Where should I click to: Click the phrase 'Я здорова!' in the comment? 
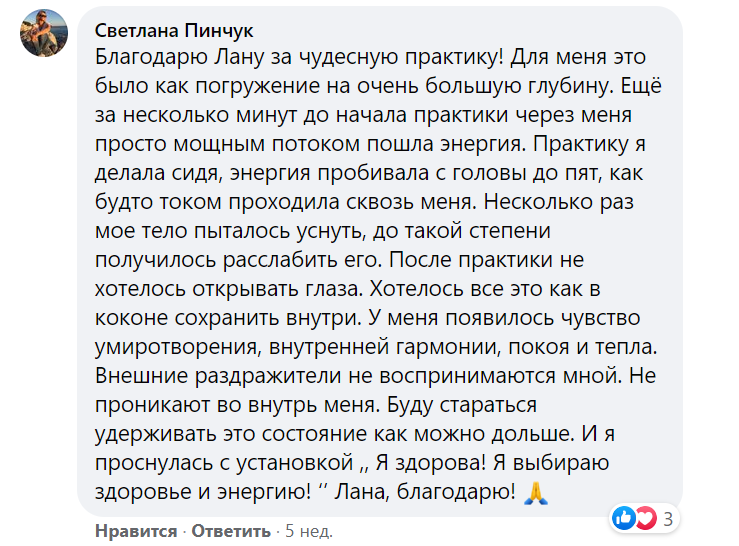(x=430, y=463)
